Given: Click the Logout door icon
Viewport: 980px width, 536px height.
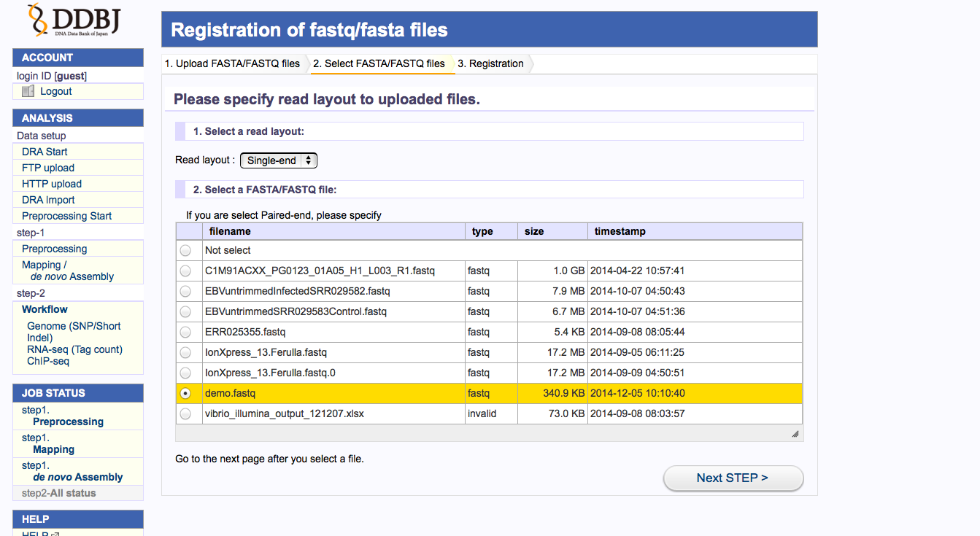Looking at the screenshot, I should 28,91.
